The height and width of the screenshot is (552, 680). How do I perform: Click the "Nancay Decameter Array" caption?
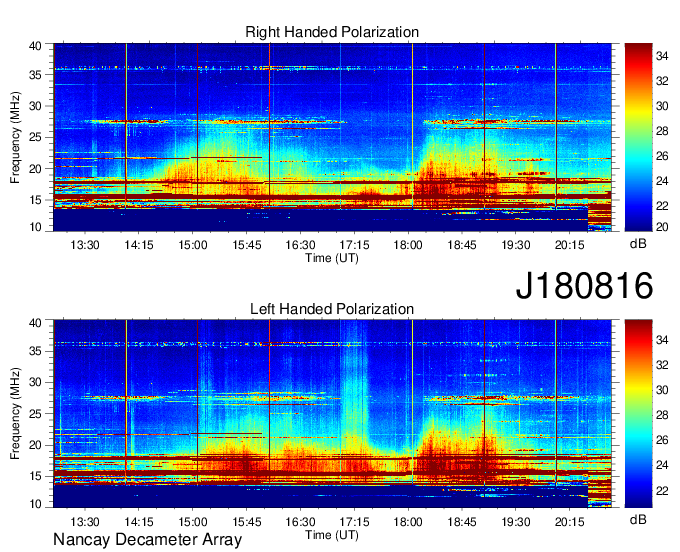pyautogui.click(x=147, y=540)
